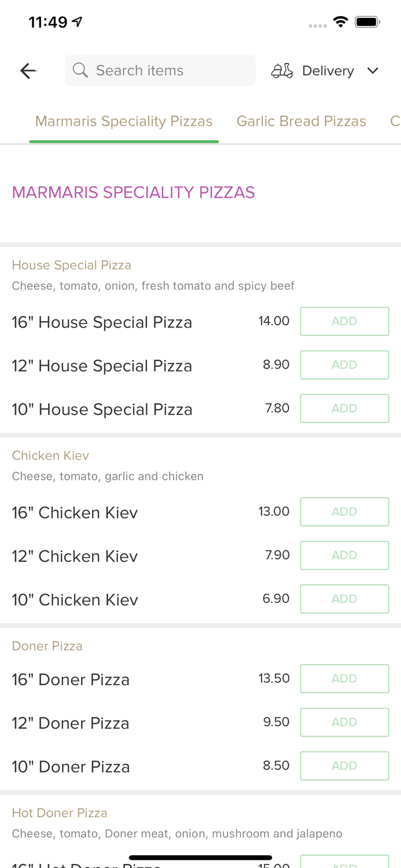This screenshot has height=868, width=401.
Task: Tap the back arrow to return
Action: click(x=27, y=70)
